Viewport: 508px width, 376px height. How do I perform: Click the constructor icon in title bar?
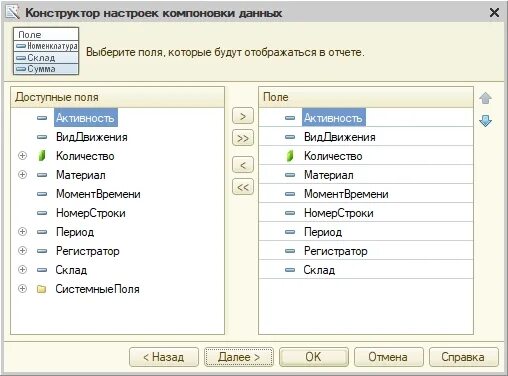pyautogui.click(x=13, y=13)
